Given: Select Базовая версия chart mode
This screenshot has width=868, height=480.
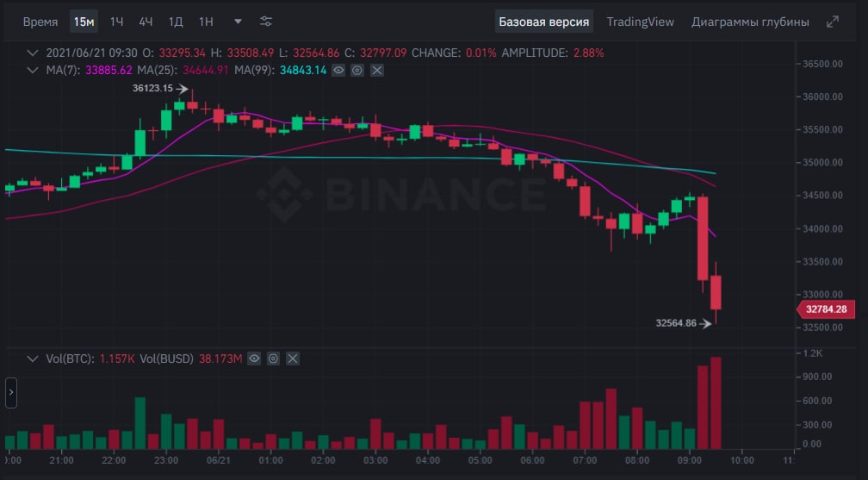Looking at the screenshot, I should [x=543, y=22].
